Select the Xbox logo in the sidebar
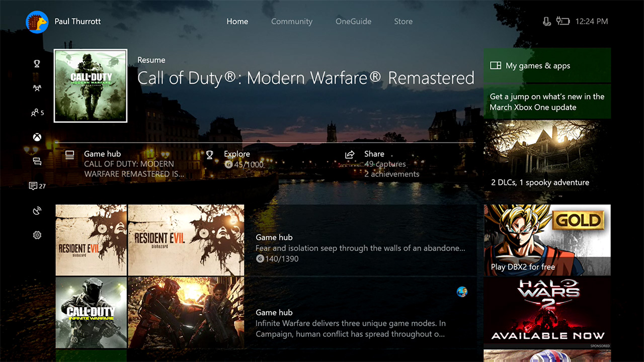The width and height of the screenshot is (644, 362). (36, 137)
